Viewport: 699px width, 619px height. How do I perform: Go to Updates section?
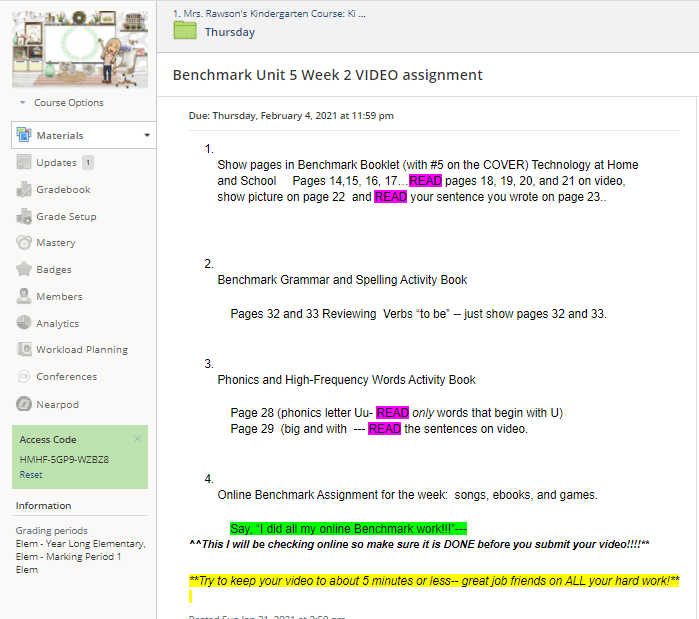coord(57,163)
